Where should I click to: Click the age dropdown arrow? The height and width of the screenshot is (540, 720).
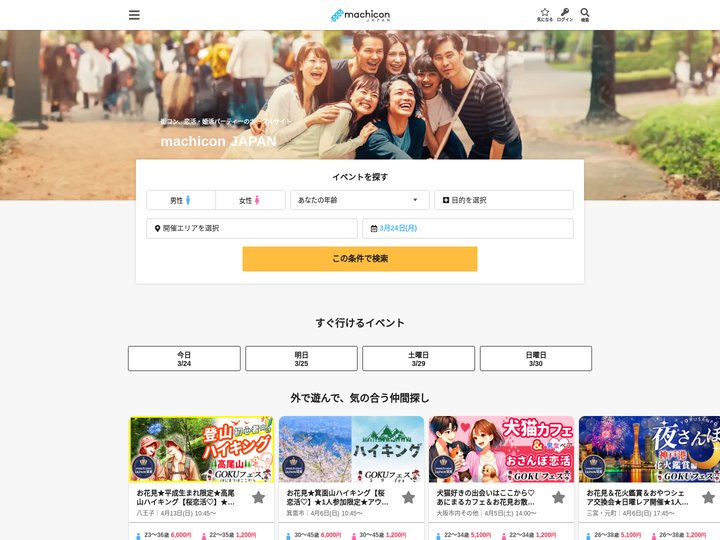click(x=415, y=200)
